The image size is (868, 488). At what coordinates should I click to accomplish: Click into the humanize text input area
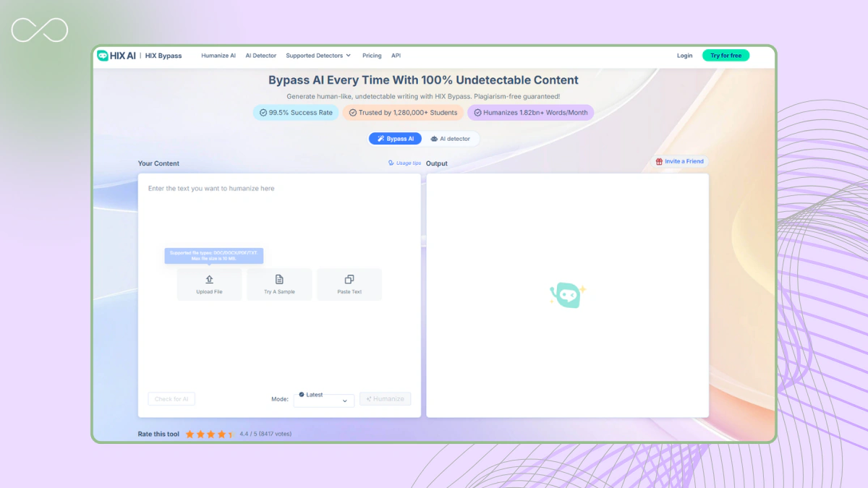(x=279, y=217)
